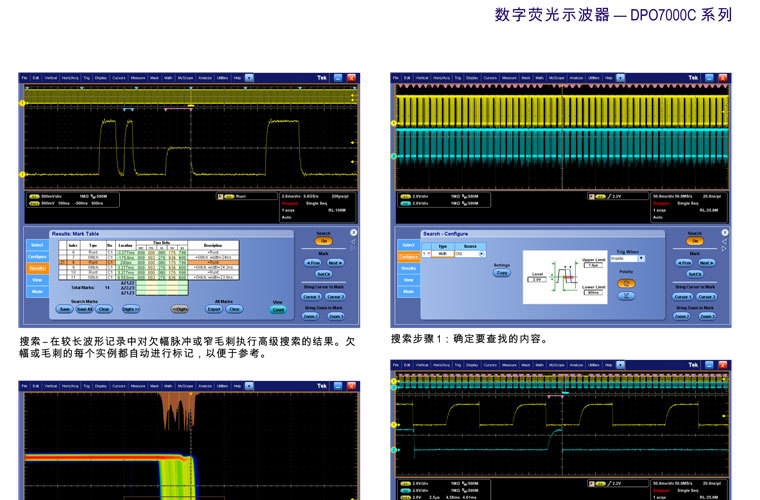Click the Copy settings button in Search Configure
This screenshot has height=500, width=760.
click(x=502, y=273)
